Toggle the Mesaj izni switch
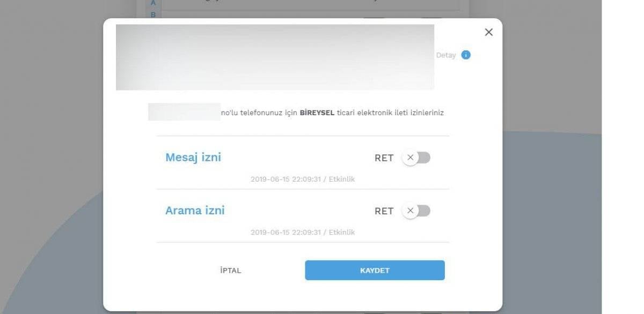The height and width of the screenshot is (314, 644). coord(416,158)
